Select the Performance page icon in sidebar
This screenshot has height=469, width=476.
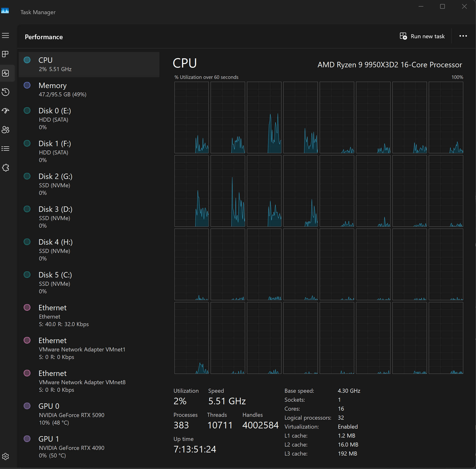(x=5, y=73)
